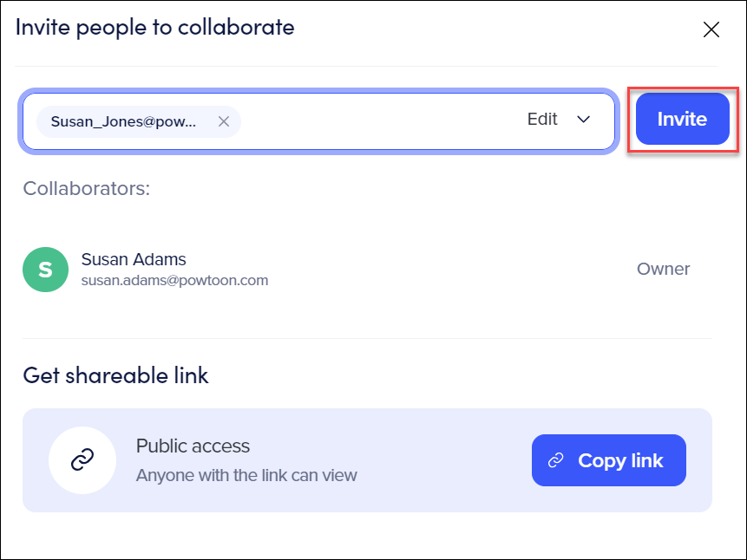Click the Collaborators: section label
Screen dimensions: 747x560
[x=87, y=189]
